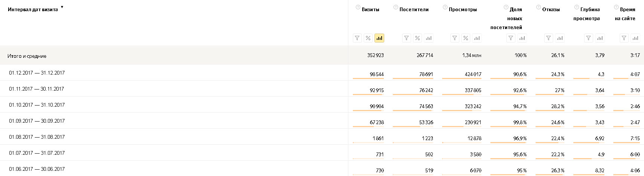The image size is (644, 176).
Task: Select the 01.09.2017 — 30.09.2017 row
Action: pyautogui.click(x=37, y=121)
